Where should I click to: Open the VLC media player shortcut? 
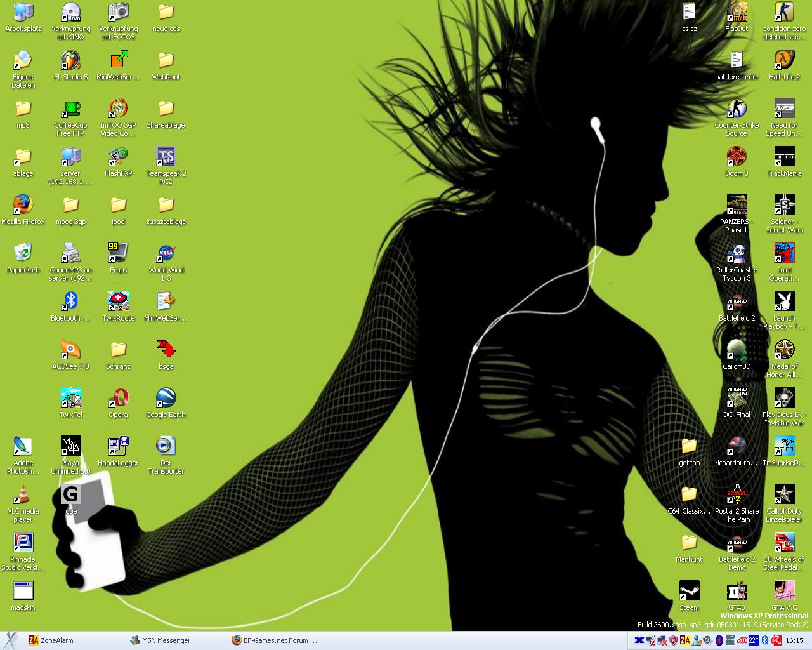point(23,495)
